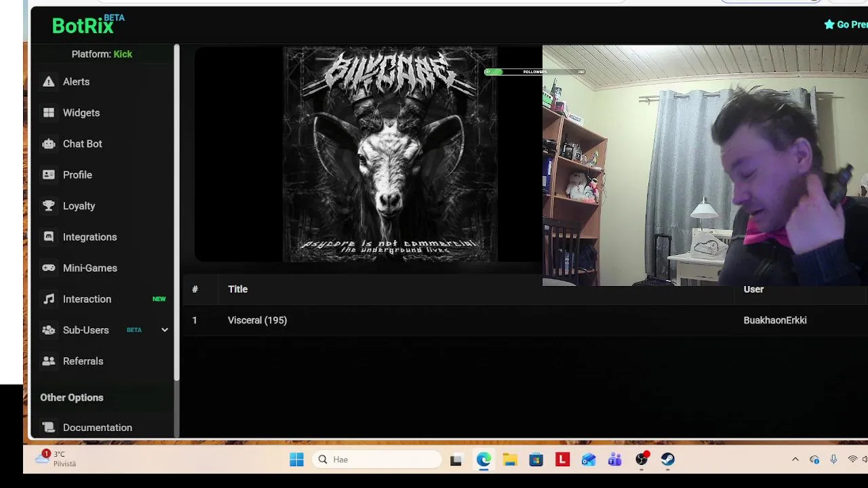Click the Loyalty trophy icon
The image size is (868, 488).
tap(48, 206)
